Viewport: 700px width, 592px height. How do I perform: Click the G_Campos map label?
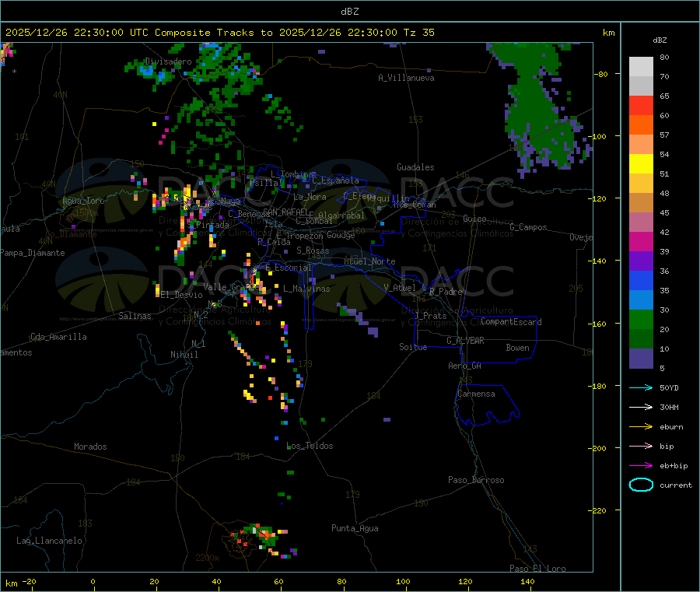pyautogui.click(x=529, y=227)
